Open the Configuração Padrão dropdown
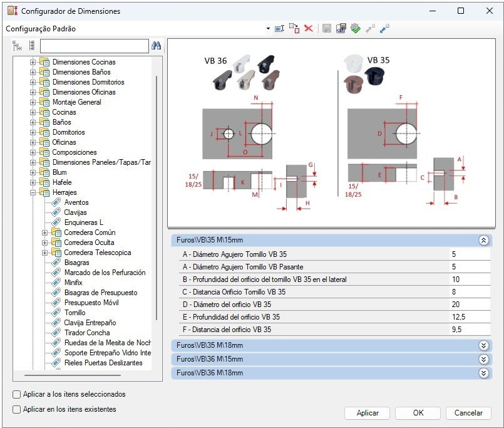 (268, 29)
